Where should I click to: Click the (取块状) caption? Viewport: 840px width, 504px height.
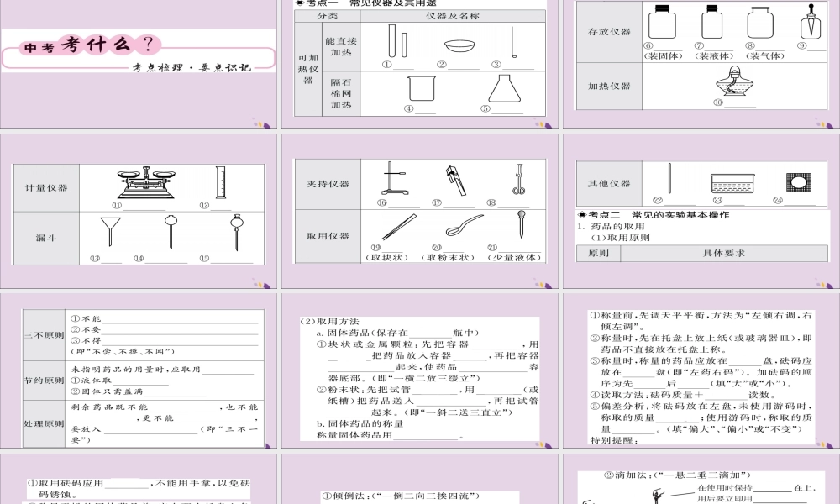pos(386,257)
